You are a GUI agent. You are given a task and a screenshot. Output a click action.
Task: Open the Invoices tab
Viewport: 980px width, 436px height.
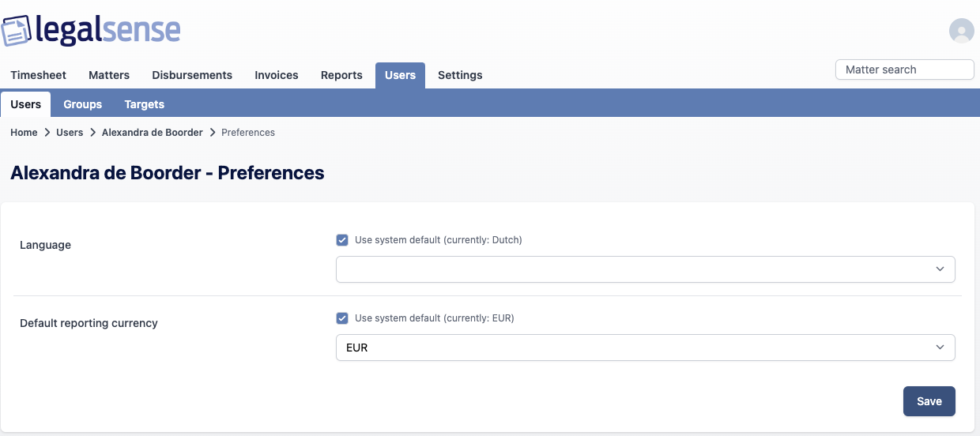tap(277, 75)
